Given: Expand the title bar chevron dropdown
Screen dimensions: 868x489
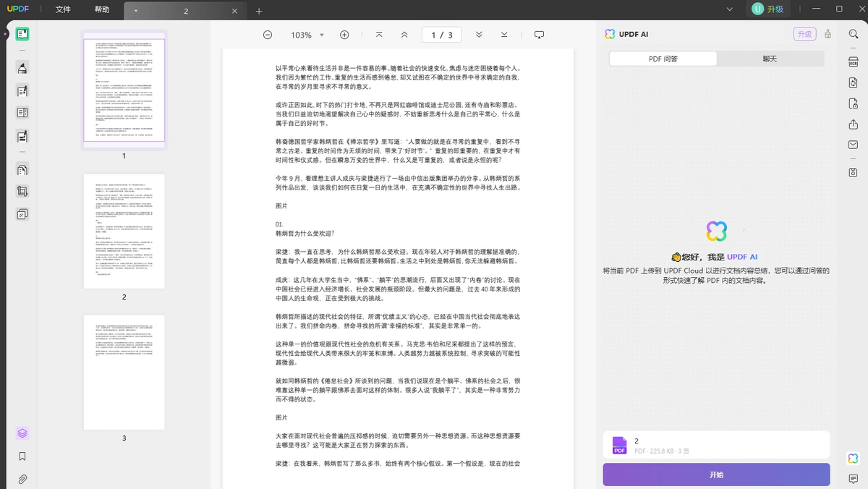Looking at the screenshot, I should pos(731,9).
